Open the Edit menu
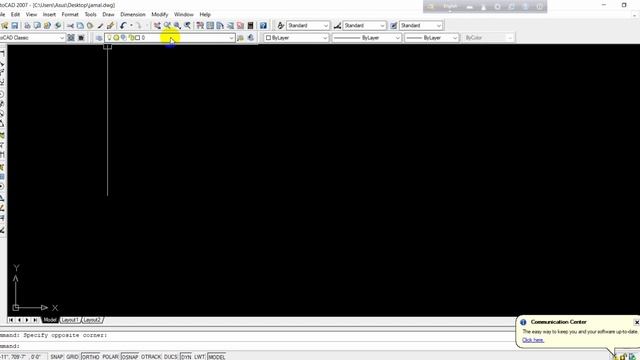Image resolution: width=640 pixels, height=360 pixels. click(x=15, y=14)
